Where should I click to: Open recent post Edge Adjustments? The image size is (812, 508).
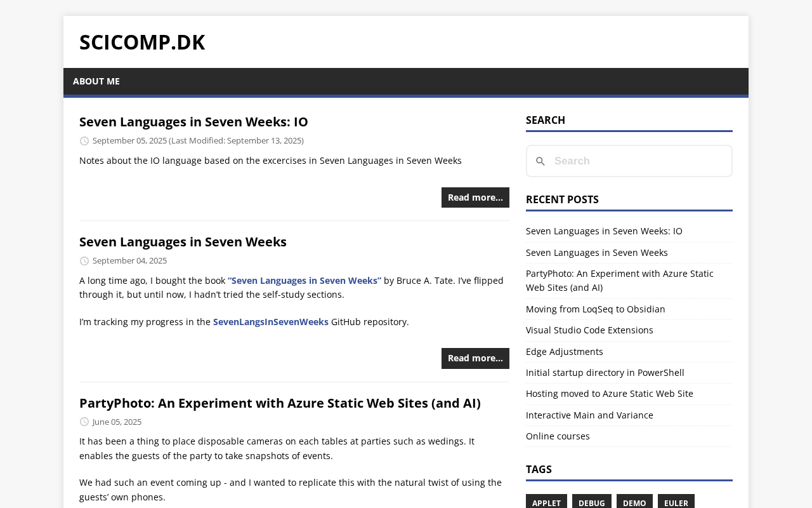(x=565, y=352)
